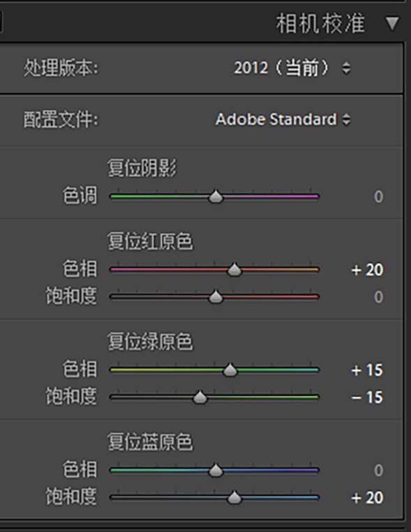Viewport: 411px width, 532px height.
Task: Click the green primary 色相 slider handle
Action: pos(230,370)
